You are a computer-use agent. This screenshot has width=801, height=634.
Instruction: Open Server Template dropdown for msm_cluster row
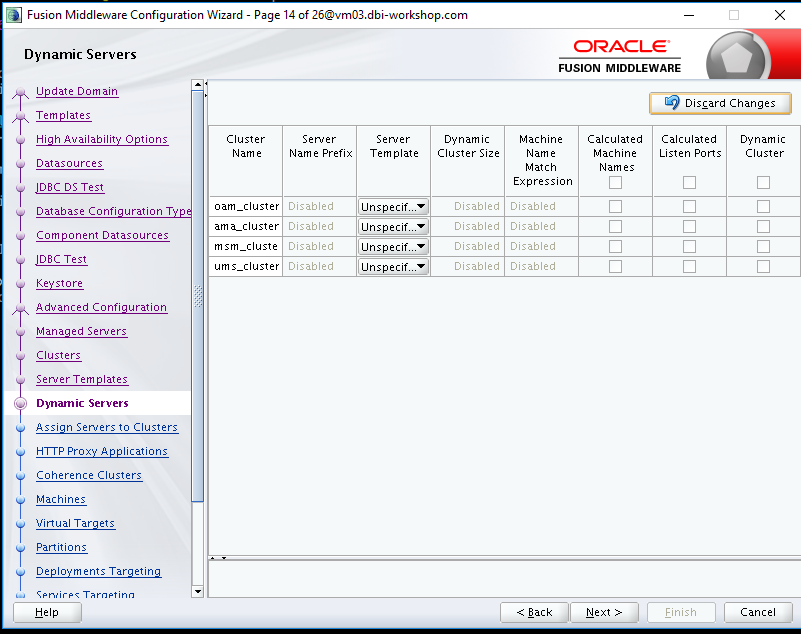tap(393, 246)
